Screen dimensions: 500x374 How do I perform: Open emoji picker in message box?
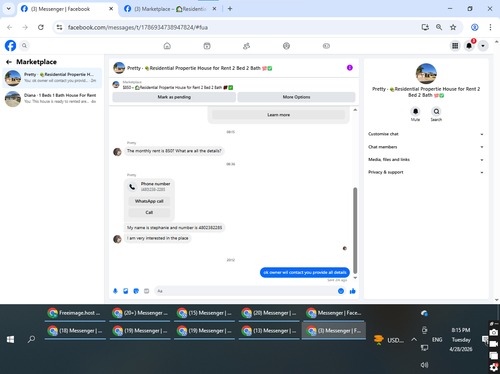click(341, 291)
